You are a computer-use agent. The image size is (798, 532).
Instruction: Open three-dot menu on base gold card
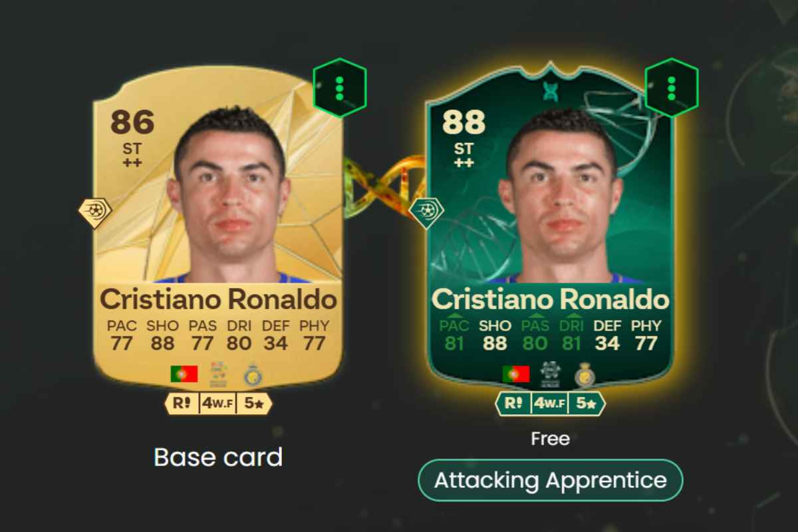point(339,88)
